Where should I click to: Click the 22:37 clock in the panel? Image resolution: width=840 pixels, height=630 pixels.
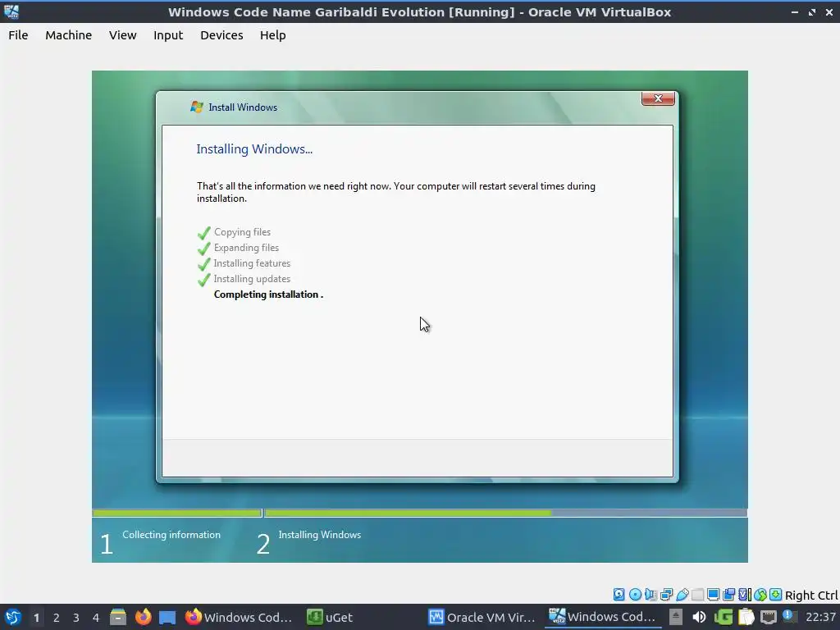point(820,617)
